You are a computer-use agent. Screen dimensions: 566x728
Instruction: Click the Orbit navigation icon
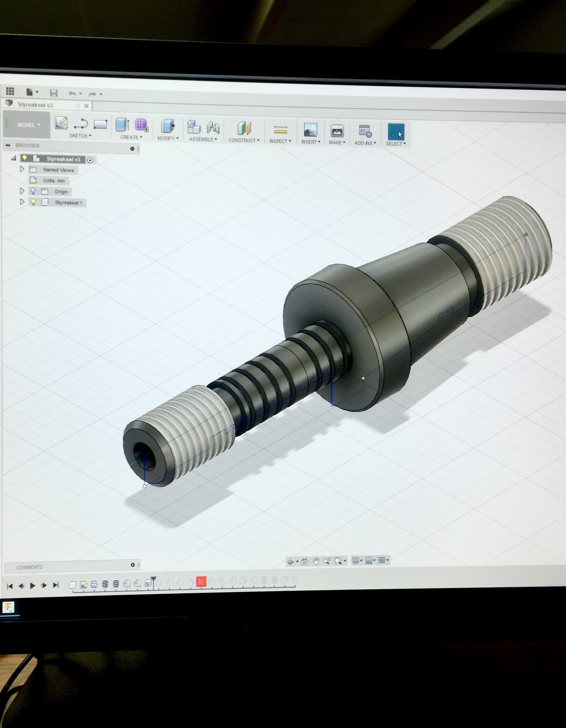[x=290, y=562]
